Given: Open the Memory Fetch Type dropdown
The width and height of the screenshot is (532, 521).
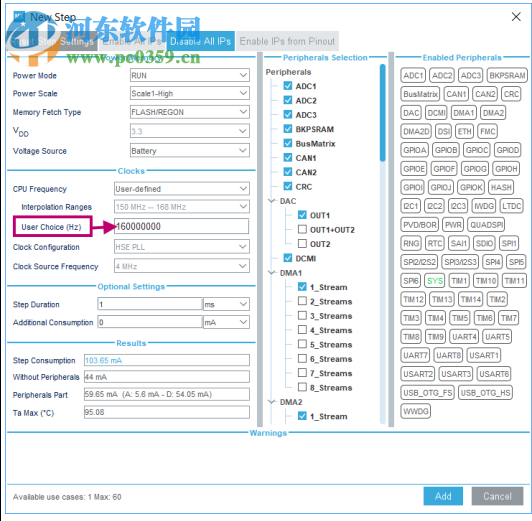Looking at the screenshot, I should [190, 112].
